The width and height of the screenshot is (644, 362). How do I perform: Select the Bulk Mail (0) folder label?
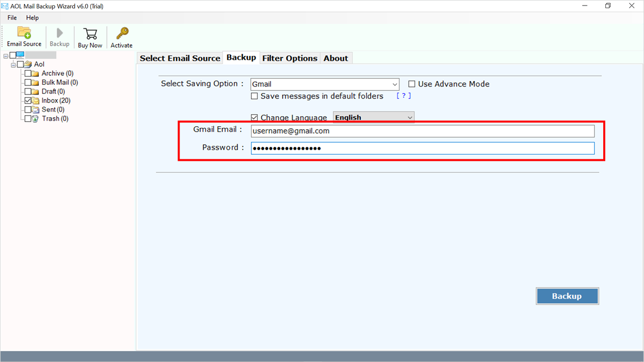(60, 82)
